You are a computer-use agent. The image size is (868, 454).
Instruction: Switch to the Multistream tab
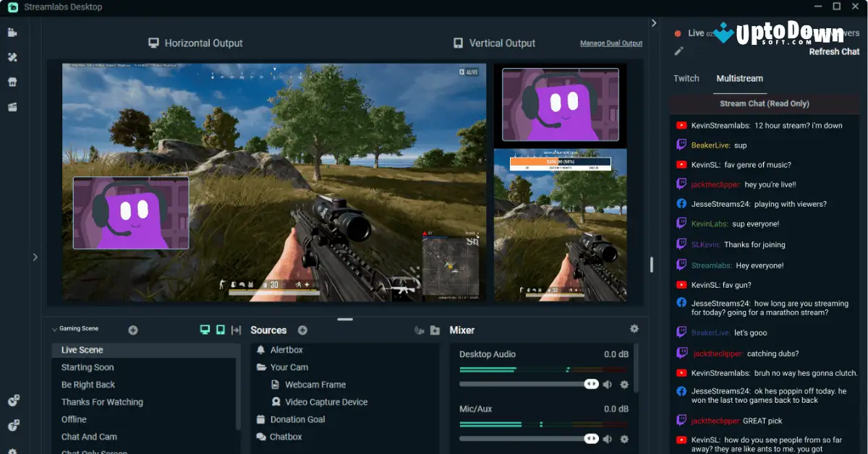(x=739, y=78)
